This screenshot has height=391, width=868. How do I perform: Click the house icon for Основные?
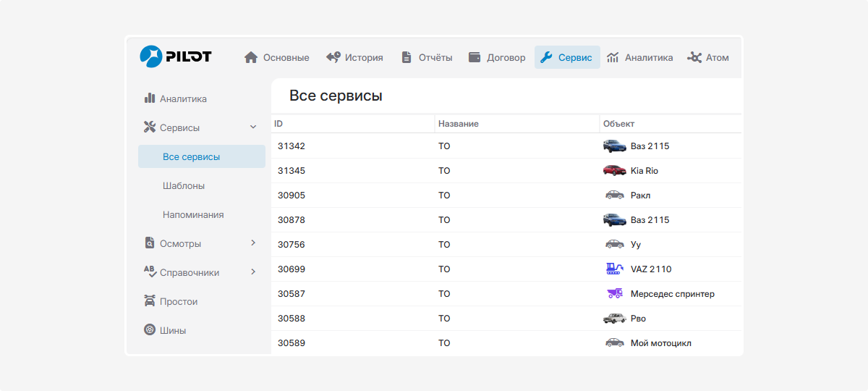pyautogui.click(x=251, y=57)
